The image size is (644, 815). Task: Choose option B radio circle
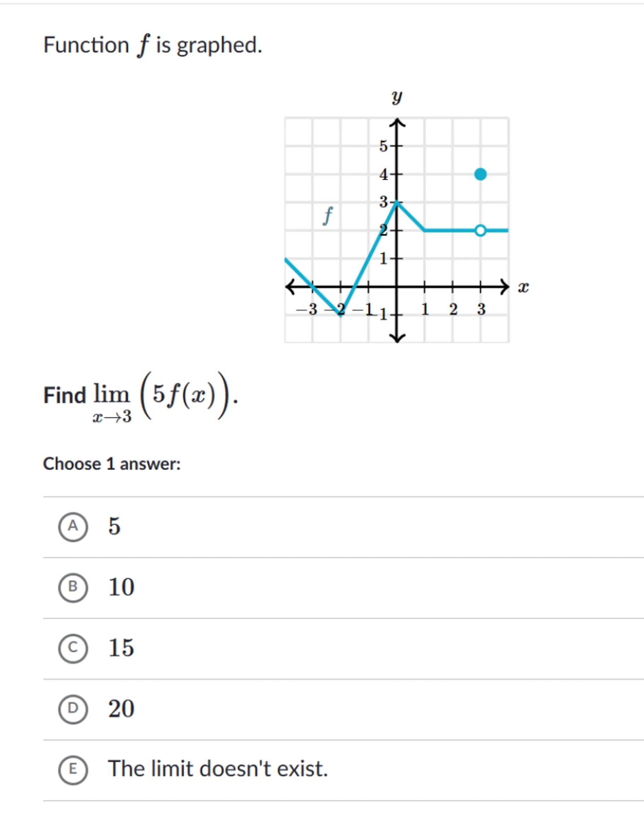tap(73, 587)
